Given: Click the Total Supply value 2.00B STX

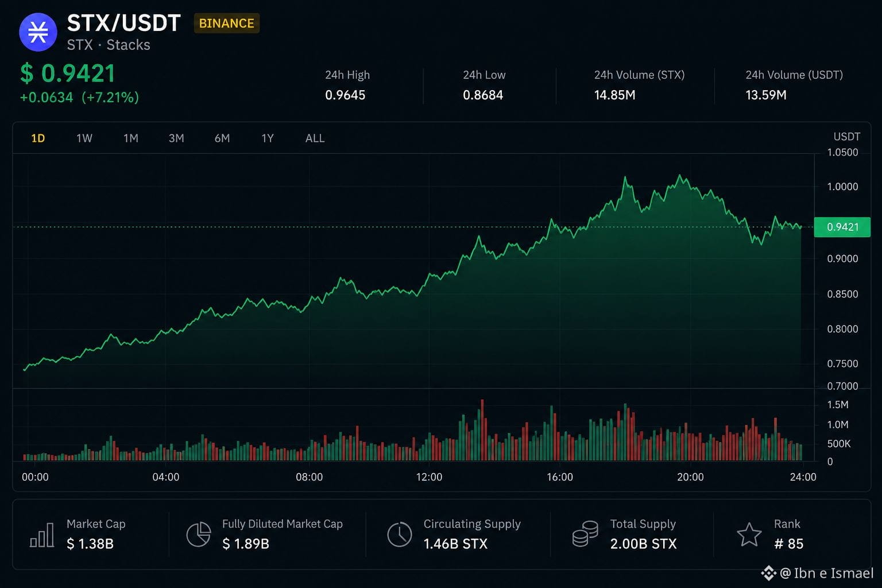Looking at the screenshot, I should point(644,544).
